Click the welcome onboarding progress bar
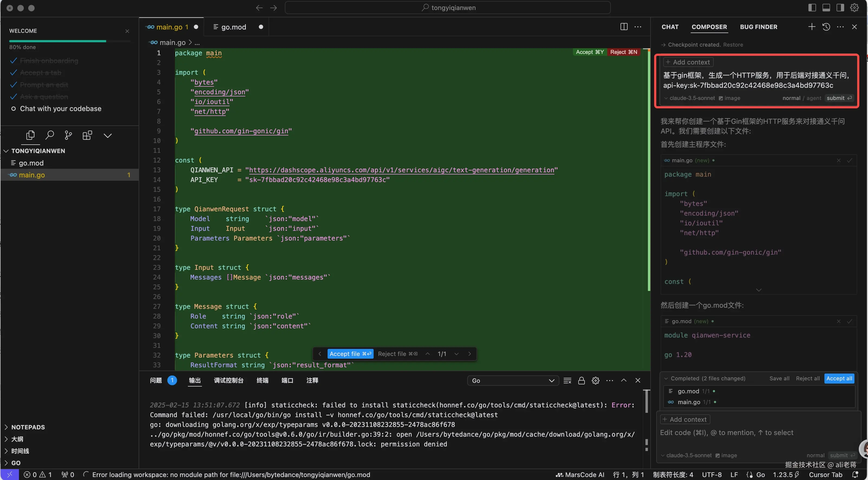The height and width of the screenshot is (480, 868). 70,41
